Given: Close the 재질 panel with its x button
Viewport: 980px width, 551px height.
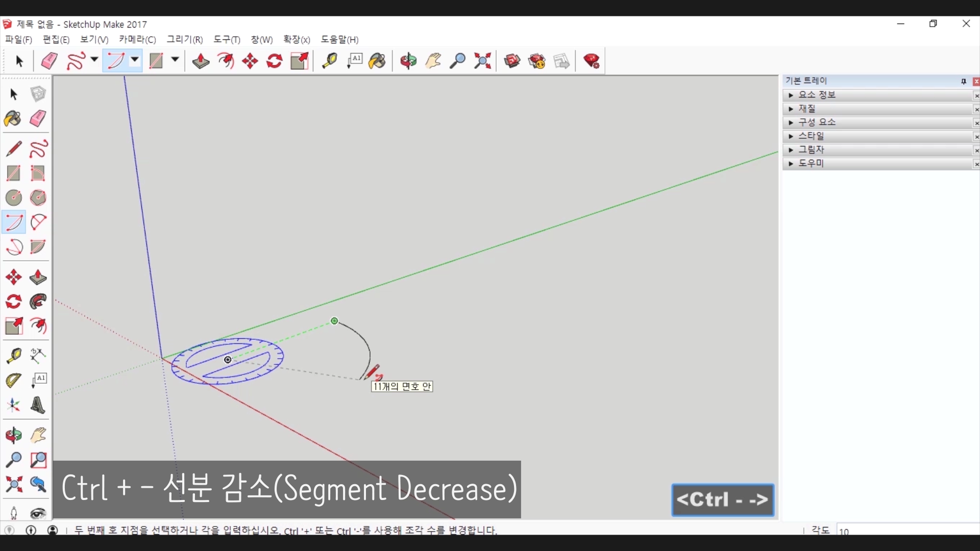Looking at the screenshot, I should (x=976, y=109).
